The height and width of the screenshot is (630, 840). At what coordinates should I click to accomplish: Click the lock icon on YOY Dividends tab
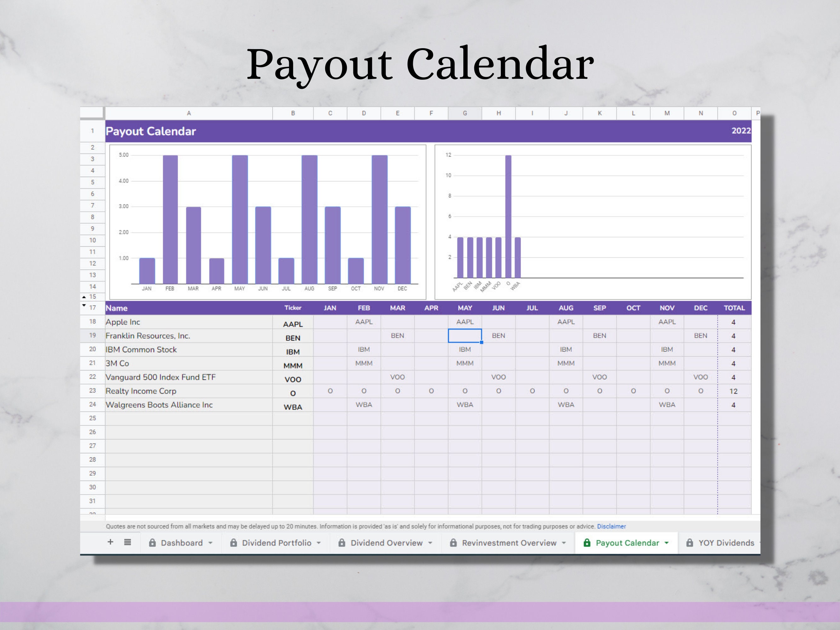[690, 543]
